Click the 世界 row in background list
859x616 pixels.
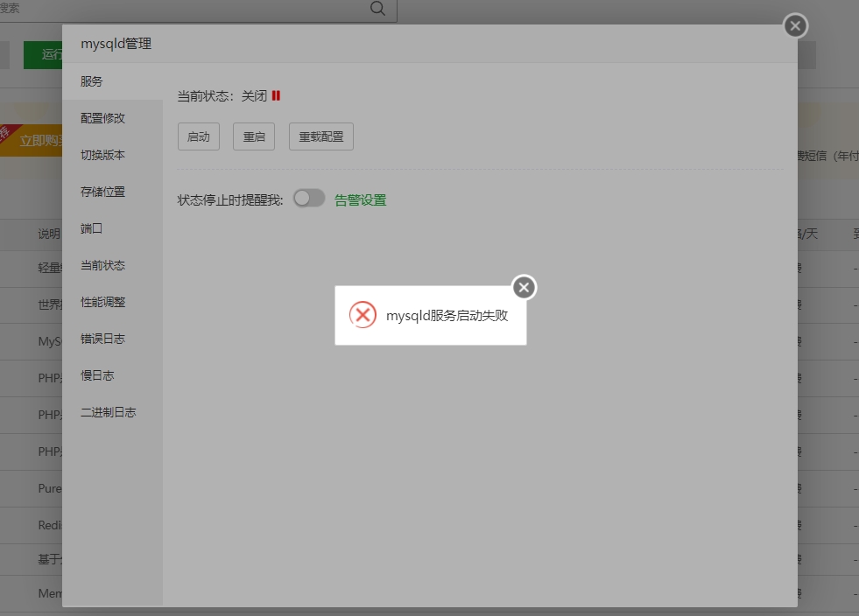[x=32, y=304]
